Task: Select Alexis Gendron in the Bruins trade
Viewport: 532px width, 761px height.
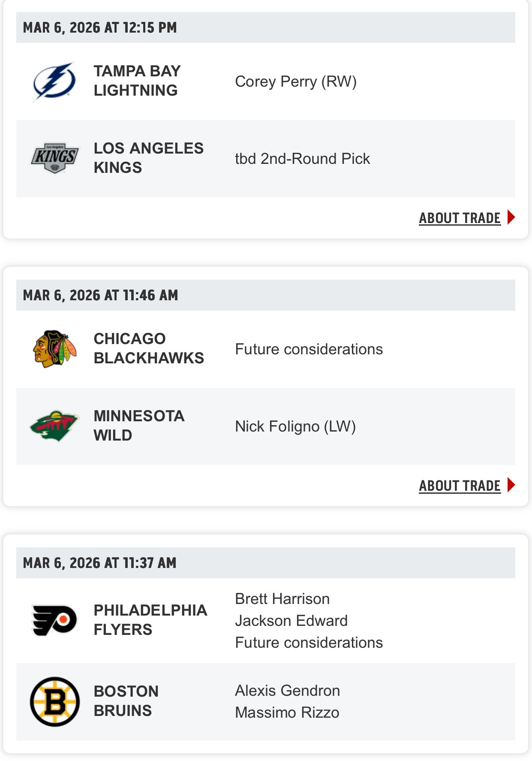Action: [287, 691]
